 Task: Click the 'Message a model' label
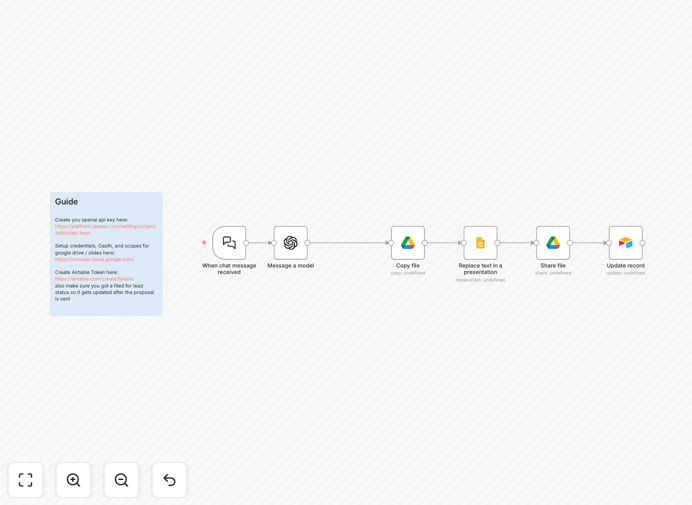coord(290,266)
